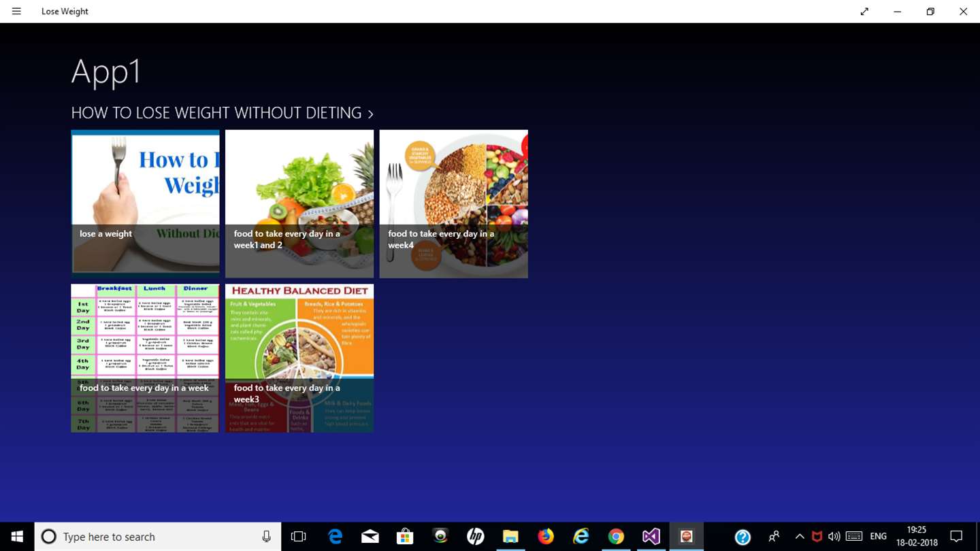The width and height of the screenshot is (980, 551).
Task: Click the Windows Start button
Action: click(17, 537)
